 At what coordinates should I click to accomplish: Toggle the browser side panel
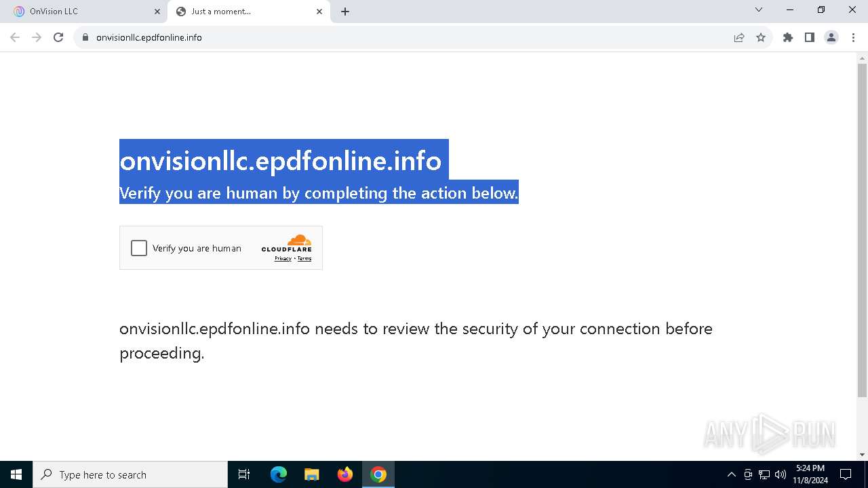[810, 37]
